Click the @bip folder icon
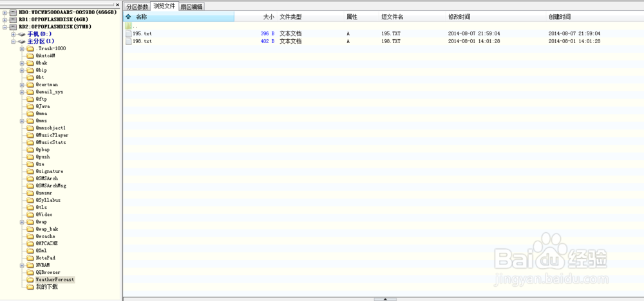 tap(30, 70)
